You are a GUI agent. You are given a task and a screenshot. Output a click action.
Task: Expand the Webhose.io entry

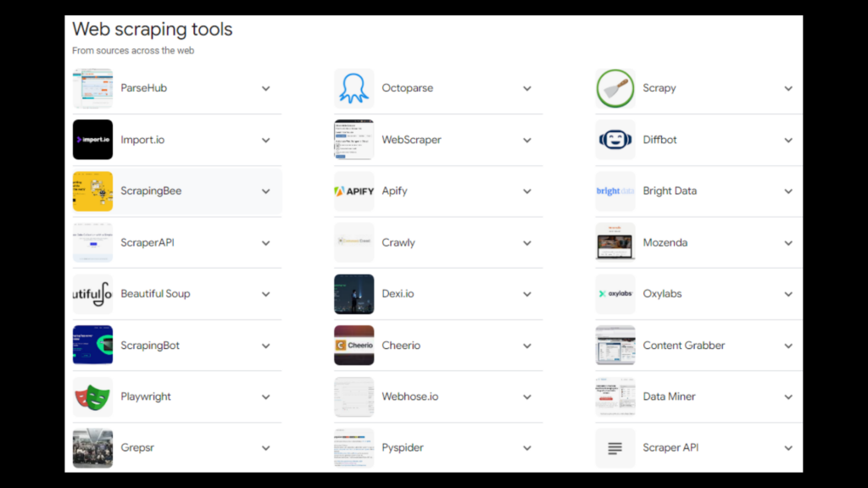click(527, 396)
